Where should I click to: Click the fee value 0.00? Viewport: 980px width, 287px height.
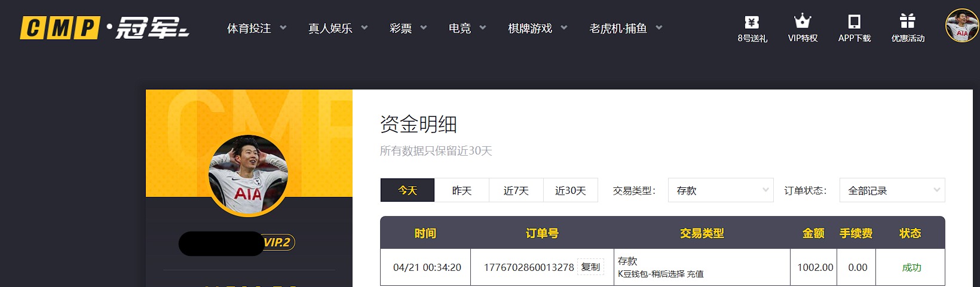coord(857,267)
